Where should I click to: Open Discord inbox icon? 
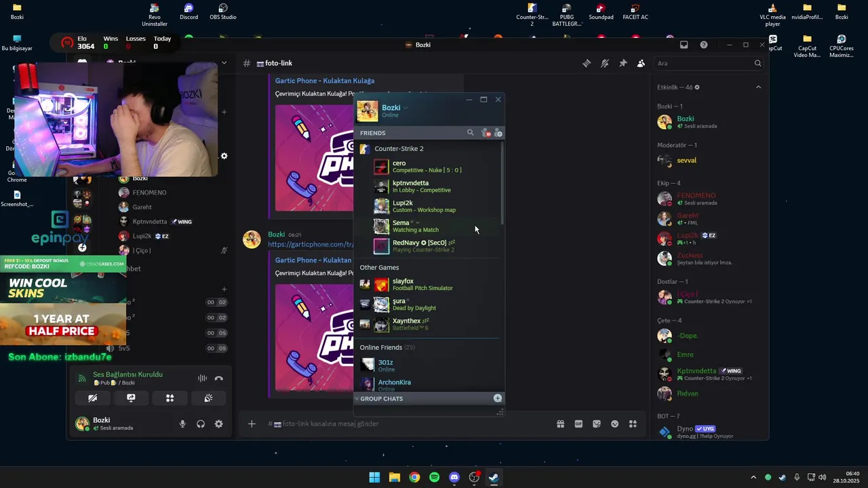click(x=684, y=45)
